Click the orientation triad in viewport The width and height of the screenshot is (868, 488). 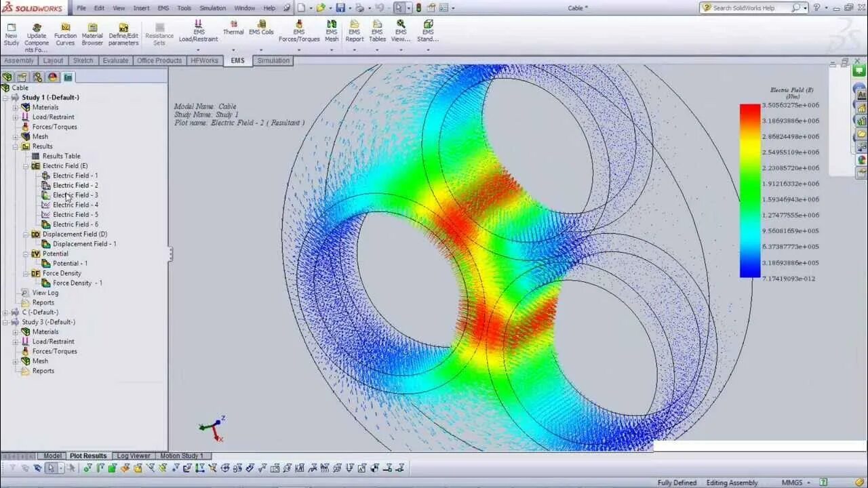(212, 428)
